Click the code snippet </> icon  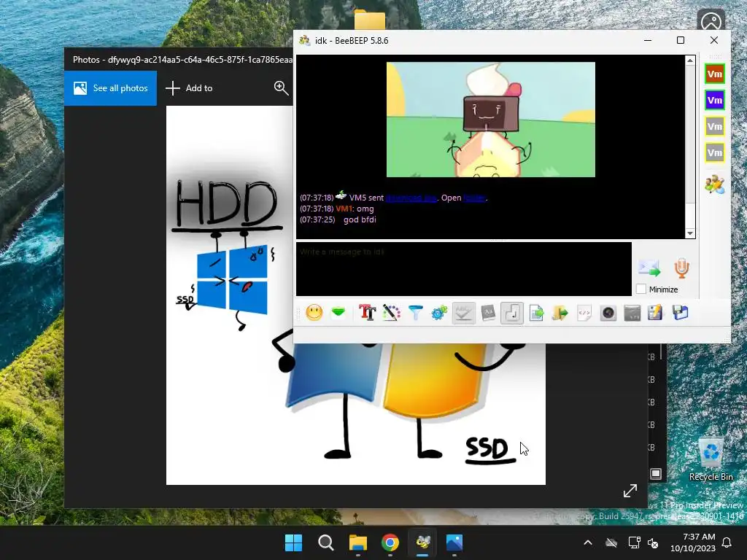584,313
